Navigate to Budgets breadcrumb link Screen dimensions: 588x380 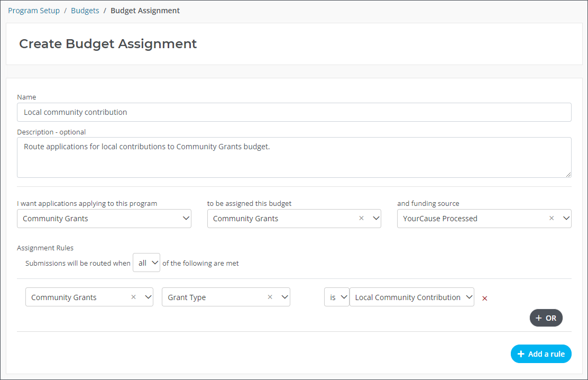85,11
